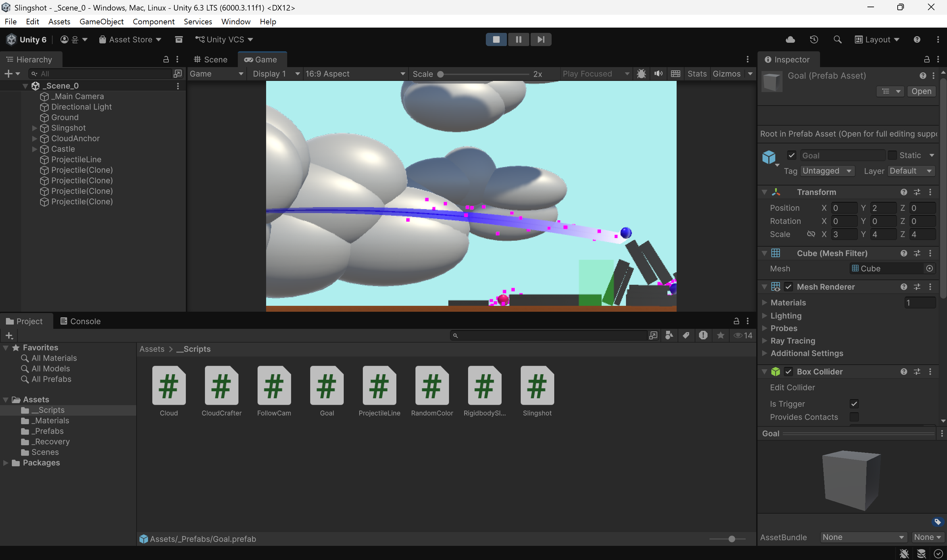Click the Open prefab button
This screenshot has height=560, width=947.
(x=921, y=91)
